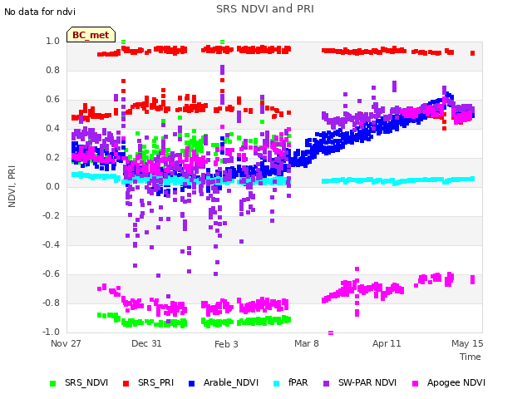Select the SRS_PRI legend label

[155, 382]
